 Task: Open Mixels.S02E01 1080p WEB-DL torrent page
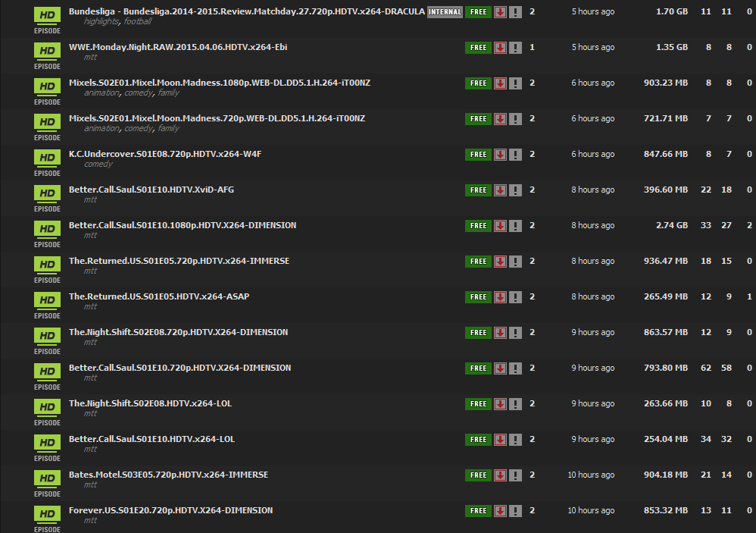click(x=220, y=83)
